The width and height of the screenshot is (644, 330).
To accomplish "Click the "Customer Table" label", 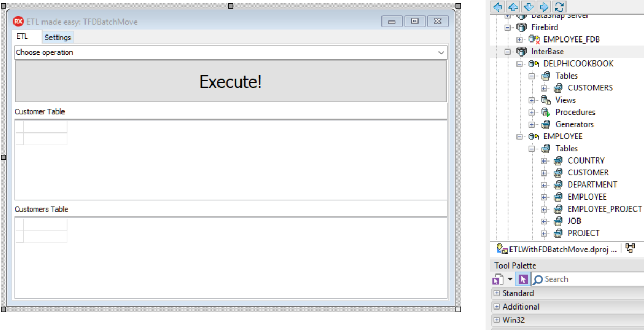I will (40, 111).
